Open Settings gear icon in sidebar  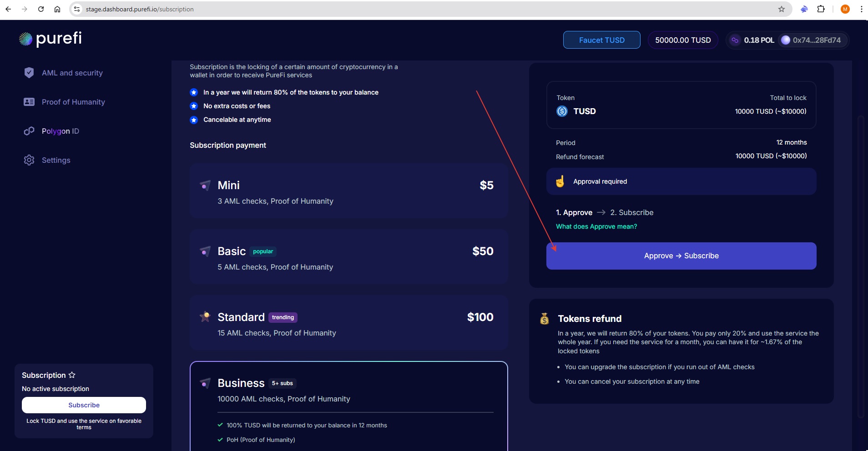(x=29, y=160)
